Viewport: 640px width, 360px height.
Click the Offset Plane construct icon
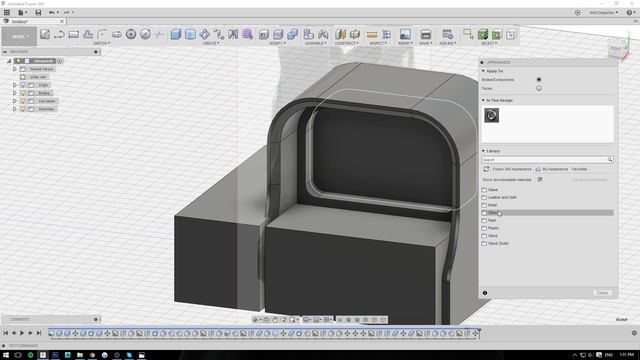340,34
